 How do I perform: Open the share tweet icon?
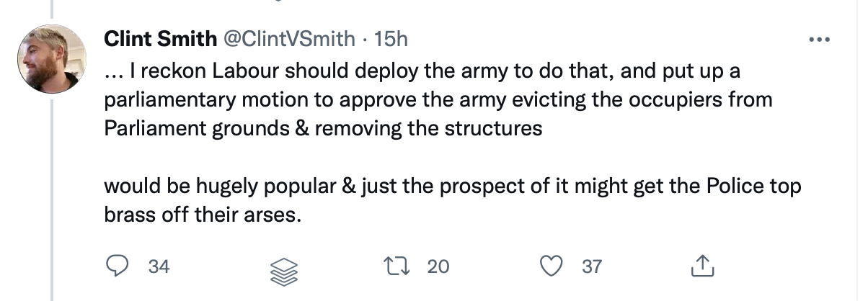(x=701, y=266)
